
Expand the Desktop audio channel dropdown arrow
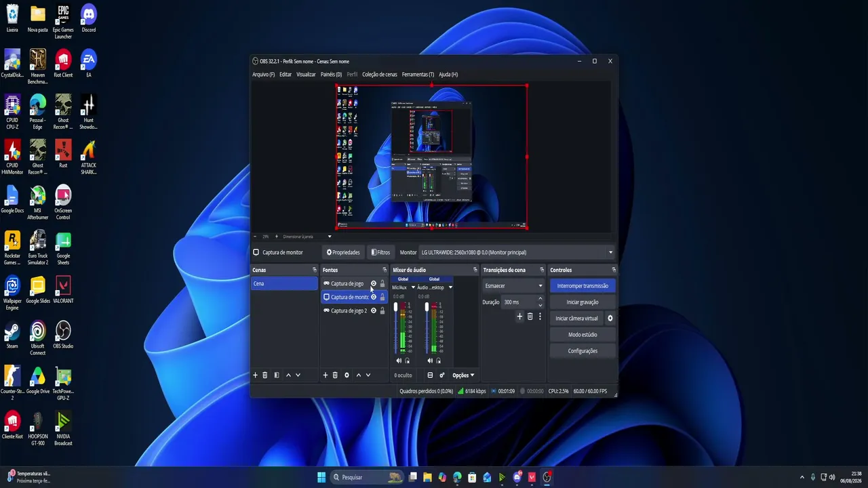pyautogui.click(x=450, y=287)
